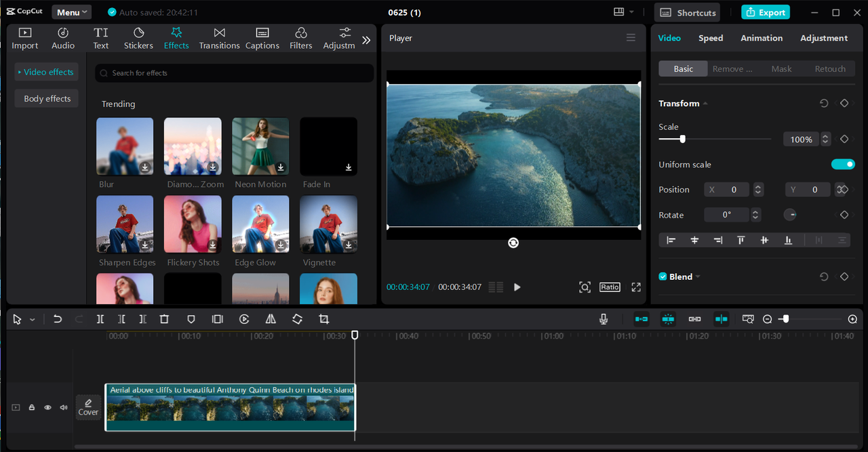Play the video in the Player

tap(517, 287)
